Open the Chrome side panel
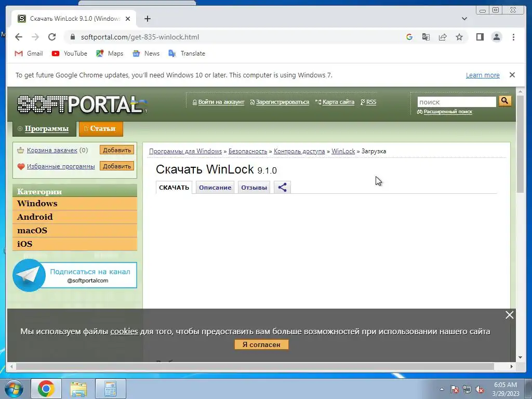Image resolution: width=532 pixels, height=399 pixels. 480,37
